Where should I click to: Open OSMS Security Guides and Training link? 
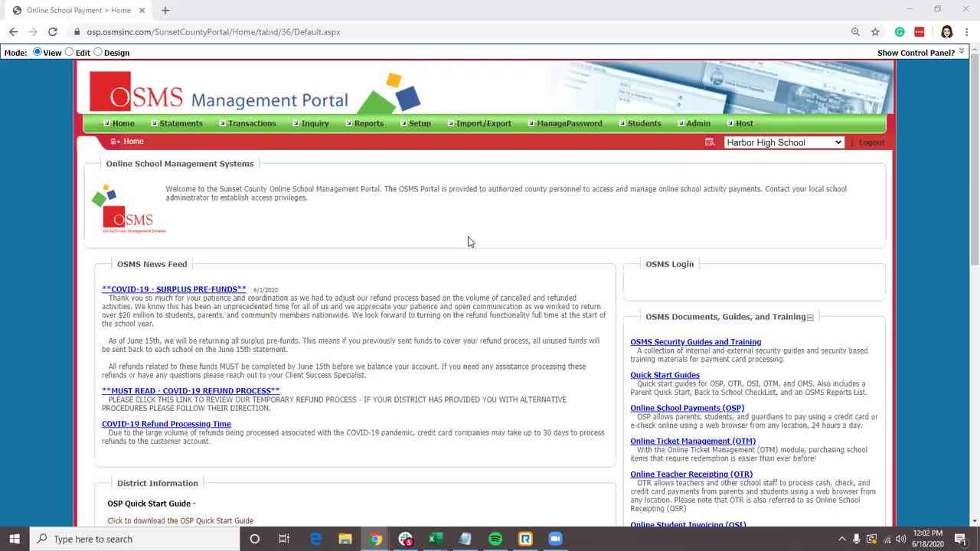pyautogui.click(x=696, y=342)
